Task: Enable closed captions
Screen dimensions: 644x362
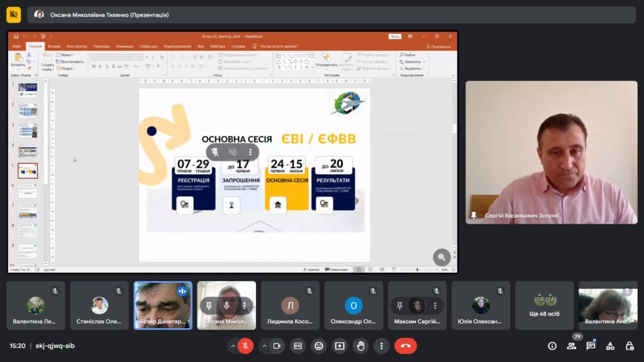Action: [x=298, y=346]
